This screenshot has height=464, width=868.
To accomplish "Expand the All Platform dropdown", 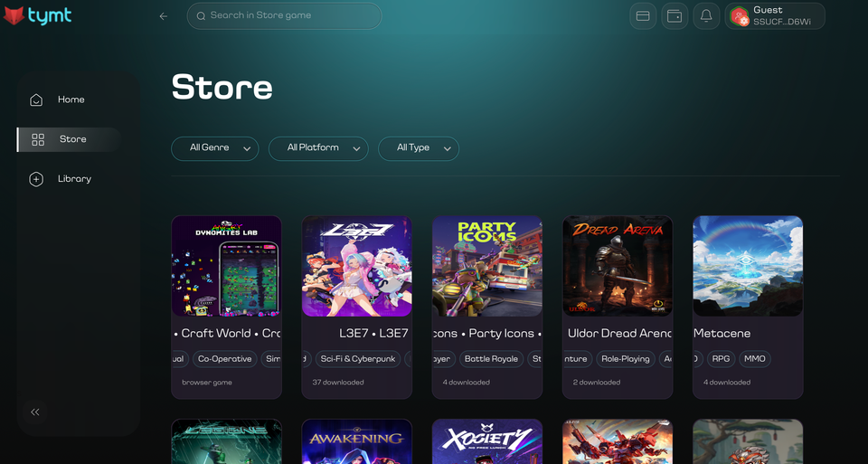I will (318, 148).
